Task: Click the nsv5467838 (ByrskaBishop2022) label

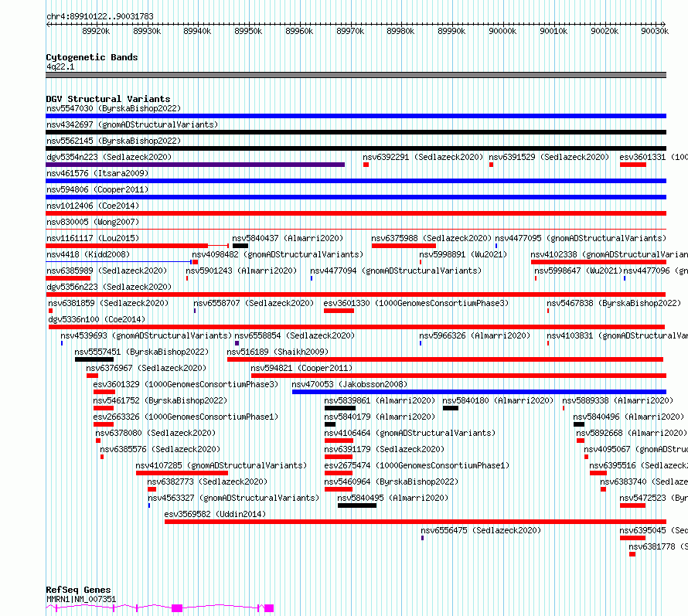Action: (614, 303)
